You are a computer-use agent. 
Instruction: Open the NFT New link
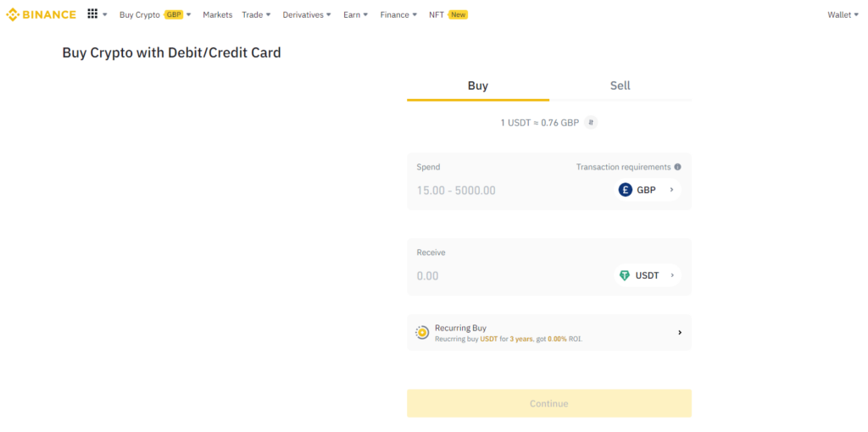448,15
